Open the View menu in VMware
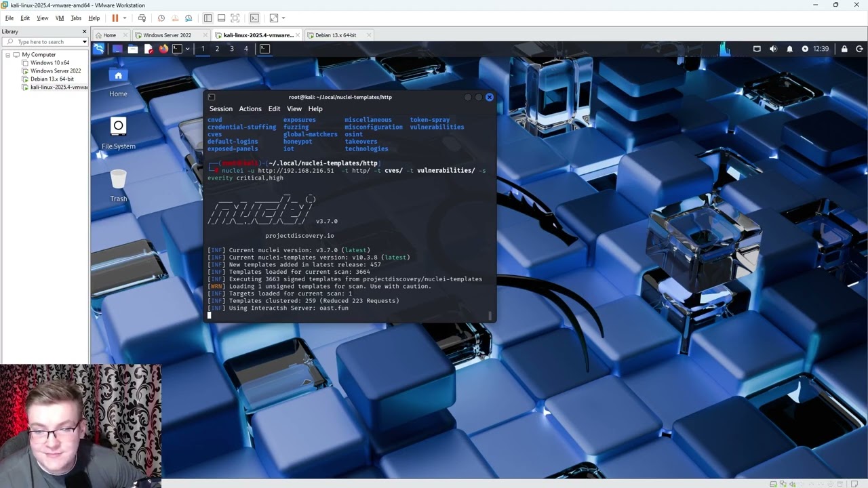Screen dimensions: 868x488 43,18
